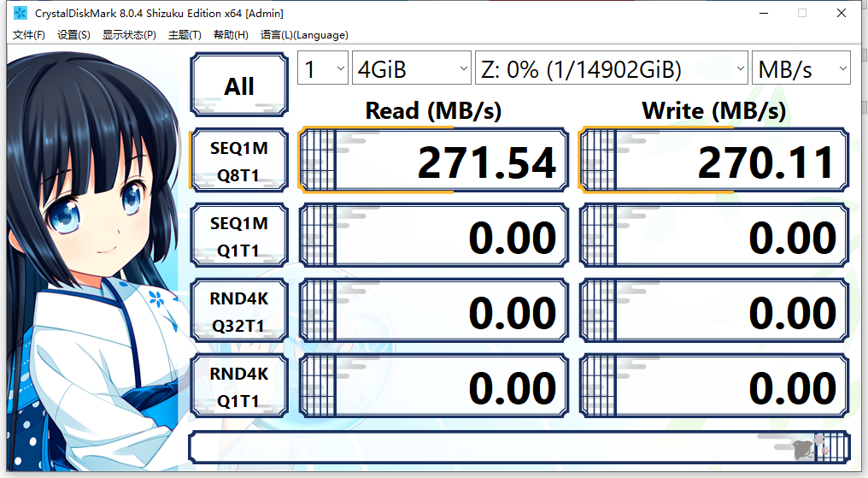Click the 271.54 read result
This screenshot has height=478, width=868.
tap(433, 161)
